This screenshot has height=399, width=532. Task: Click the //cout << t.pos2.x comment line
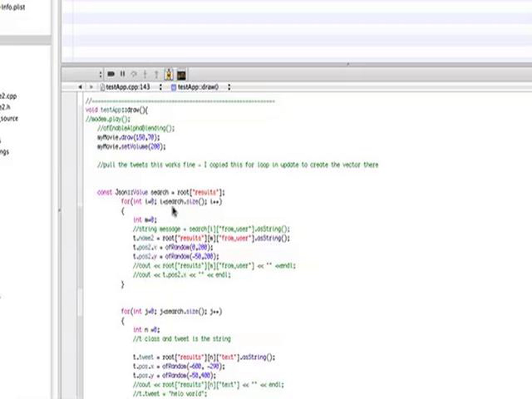pos(182,275)
